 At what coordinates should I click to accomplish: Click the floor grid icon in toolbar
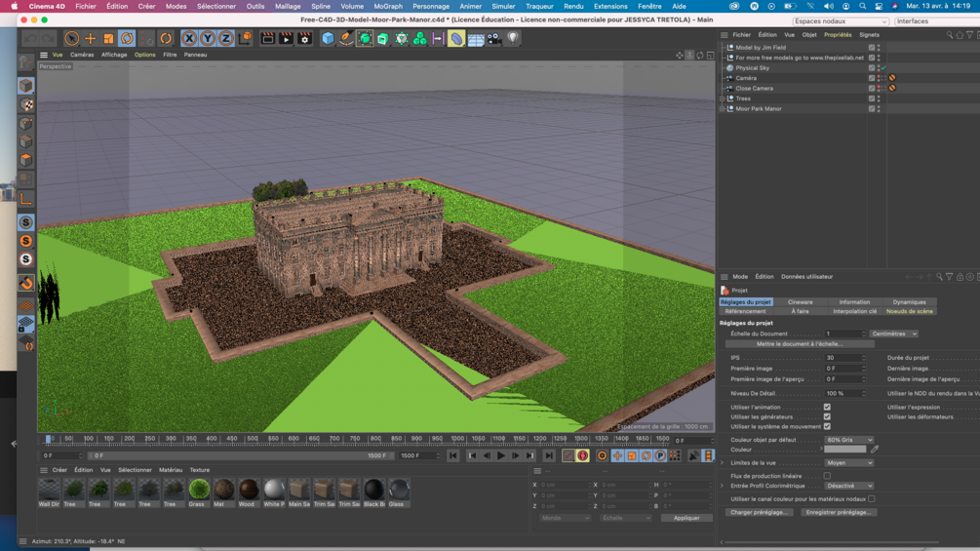coord(476,39)
